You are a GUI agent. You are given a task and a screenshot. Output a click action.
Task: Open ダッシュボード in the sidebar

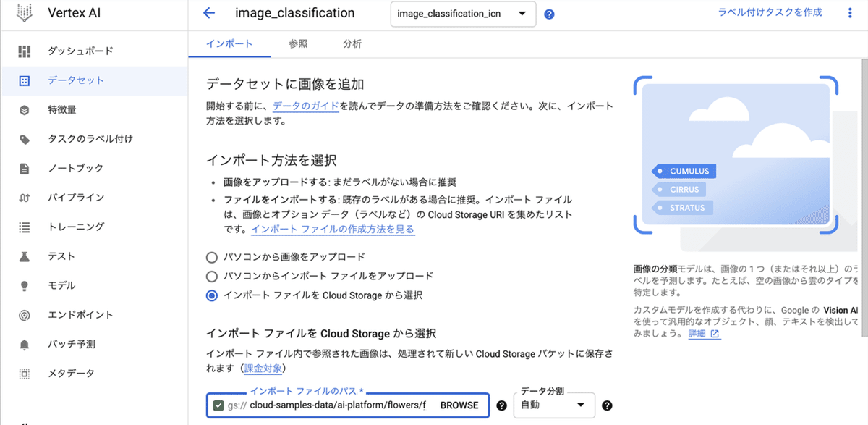[x=80, y=51]
